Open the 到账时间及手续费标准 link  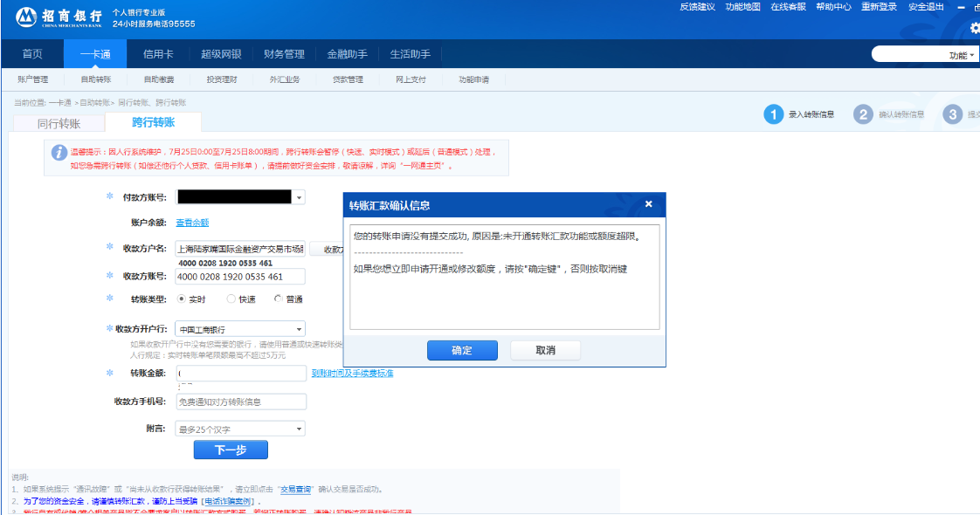click(x=353, y=374)
